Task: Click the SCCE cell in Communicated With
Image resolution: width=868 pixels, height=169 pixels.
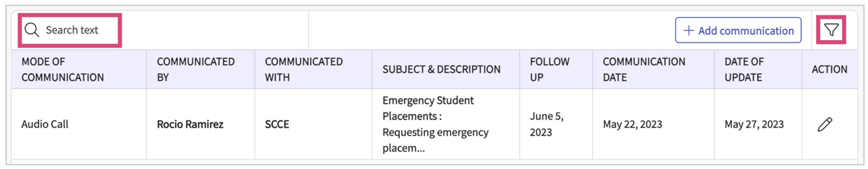Action: [277, 124]
